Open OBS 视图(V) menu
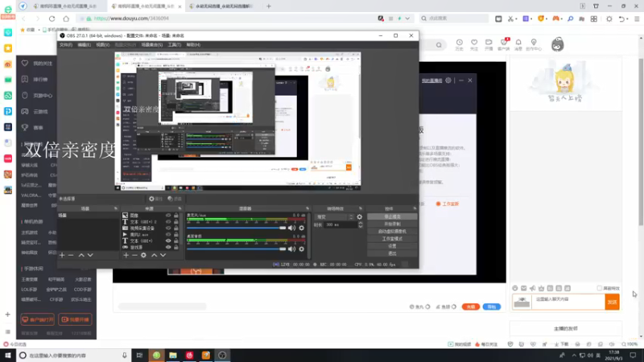The image size is (644, 362). point(103,45)
